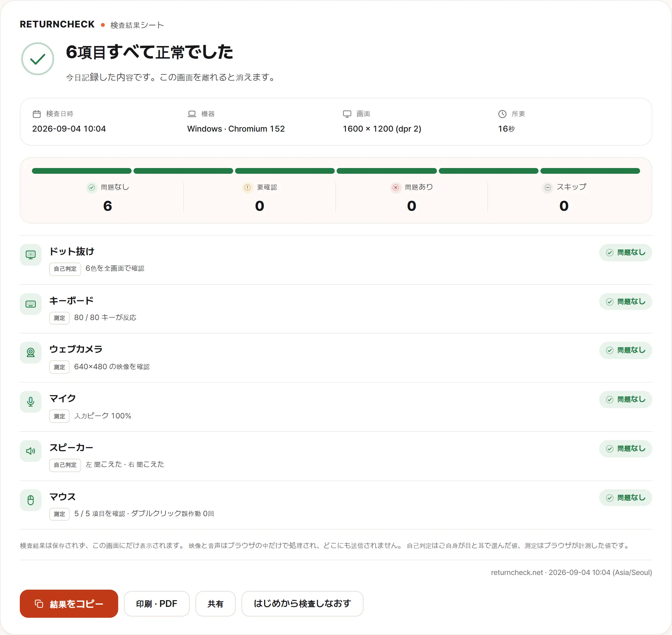Click the text "640×480 の映像を確認"
The image size is (672, 635).
click(x=112, y=367)
